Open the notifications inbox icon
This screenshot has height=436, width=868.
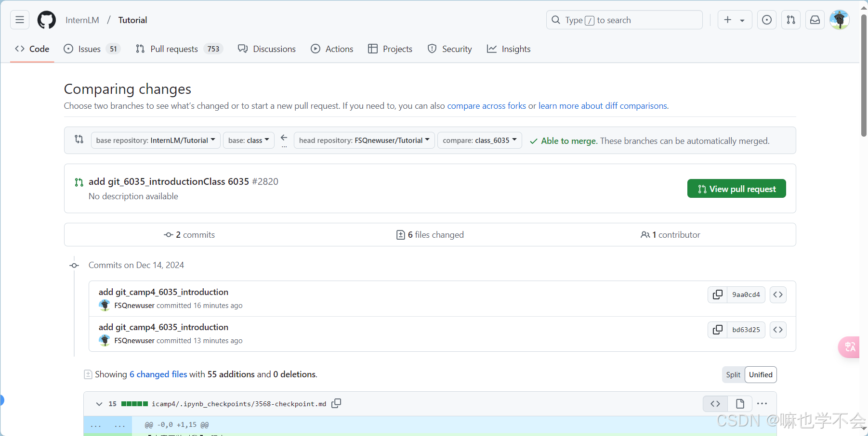(815, 20)
